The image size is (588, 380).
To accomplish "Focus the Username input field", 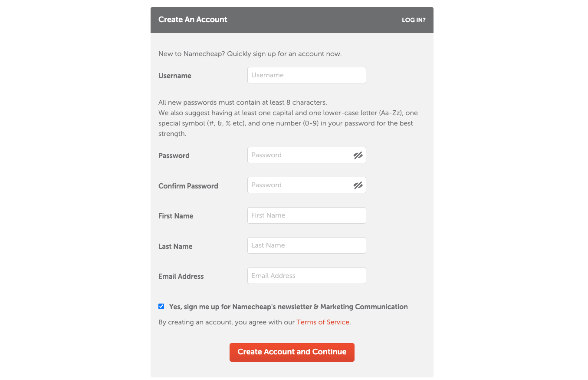I will [x=306, y=75].
